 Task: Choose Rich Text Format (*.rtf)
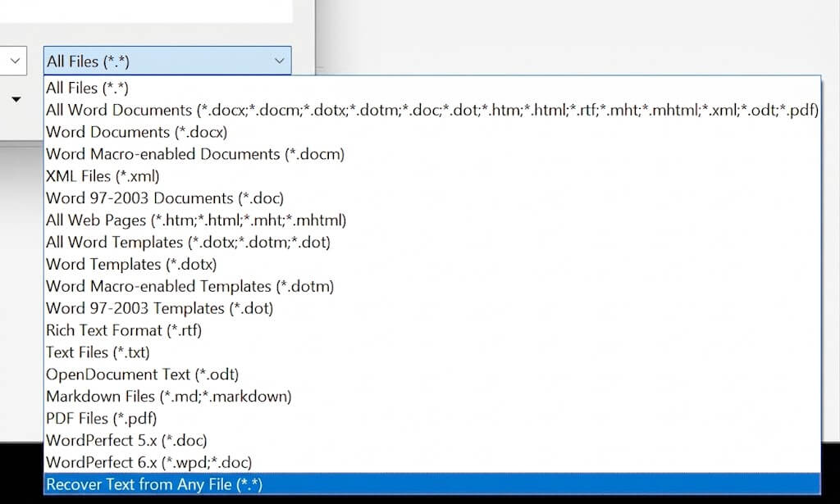coord(431,330)
